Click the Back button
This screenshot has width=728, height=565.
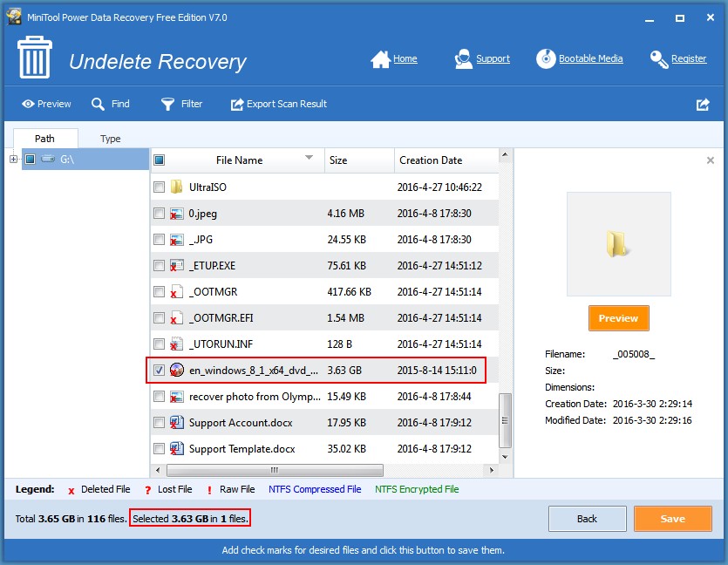[587, 519]
